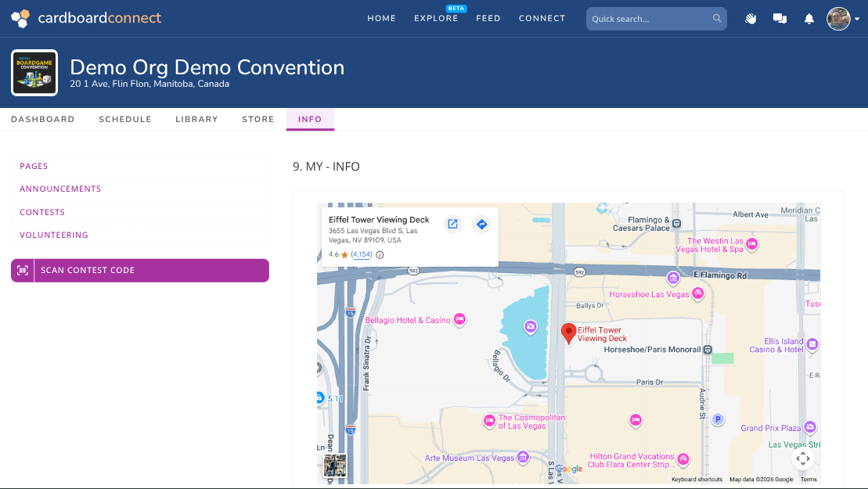Open map Keyboard shortcuts

pyautogui.click(x=697, y=479)
